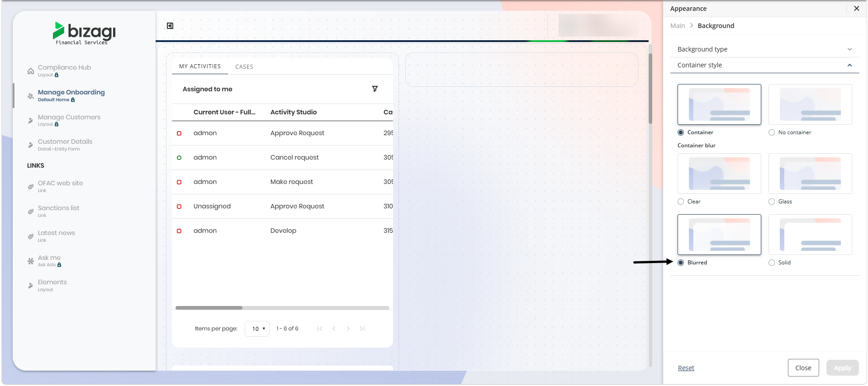868x386 pixels.
Task: Open the Items per page dropdown
Action: point(257,329)
